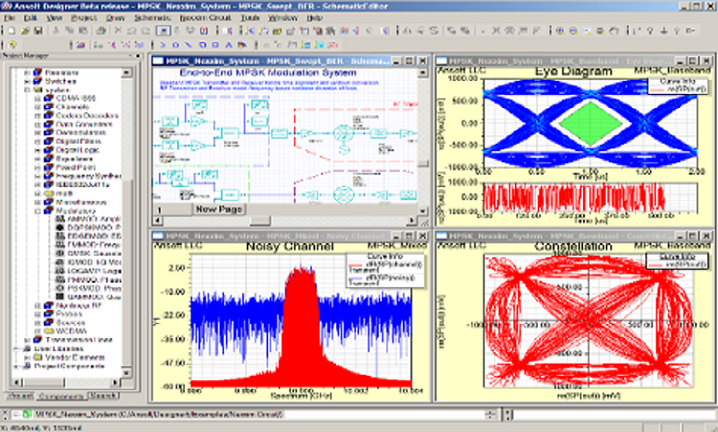Activate the Noisy Channel plot window title
Image resolution: width=718 pixels, height=432 pixels.
pyautogui.click(x=275, y=236)
